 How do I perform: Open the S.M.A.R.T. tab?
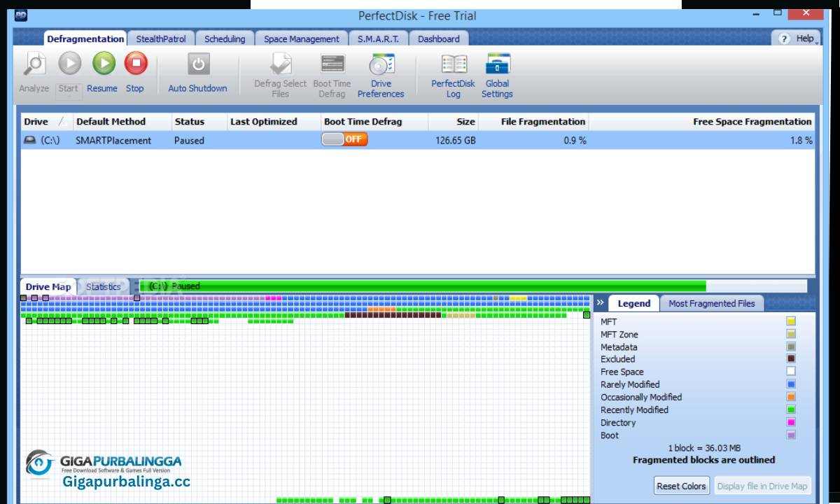(x=378, y=39)
